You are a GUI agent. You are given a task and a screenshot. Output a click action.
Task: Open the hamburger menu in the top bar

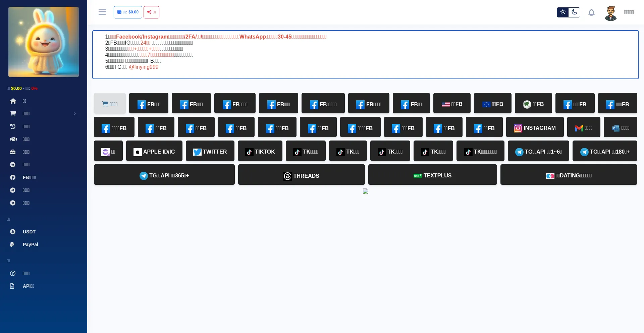pos(102,12)
